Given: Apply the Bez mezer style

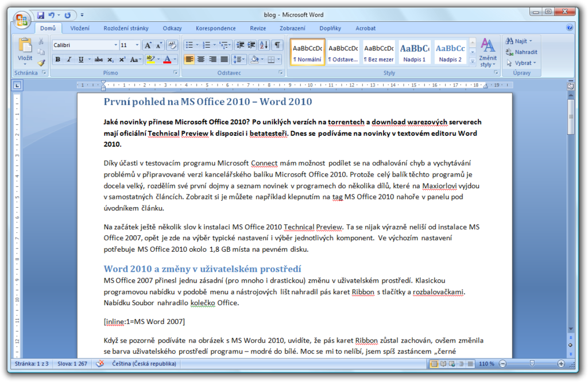Looking at the screenshot, I should pyautogui.click(x=379, y=53).
